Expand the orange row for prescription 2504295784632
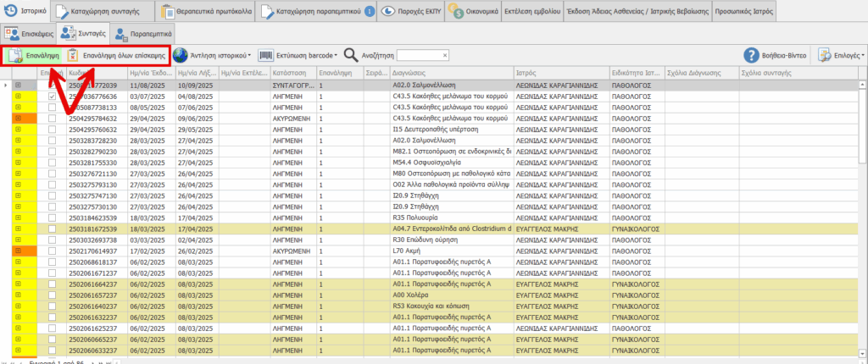This screenshot has height=364, width=868. [18, 119]
